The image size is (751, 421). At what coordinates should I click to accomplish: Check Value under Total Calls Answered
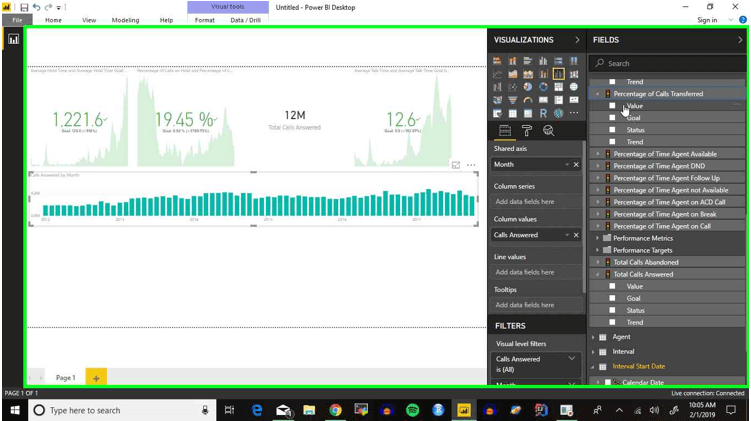tap(612, 286)
